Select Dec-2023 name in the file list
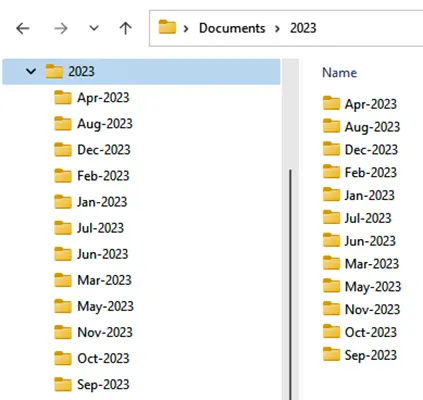Viewport: 423px width, 400px height. click(x=371, y=150)
